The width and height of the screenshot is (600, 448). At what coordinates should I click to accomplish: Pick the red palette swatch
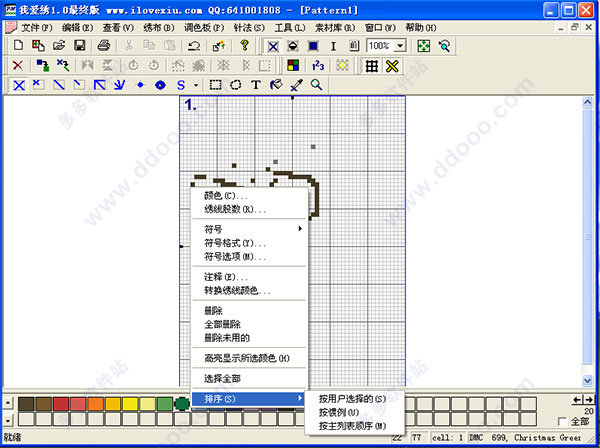click(x=61, y=404)
